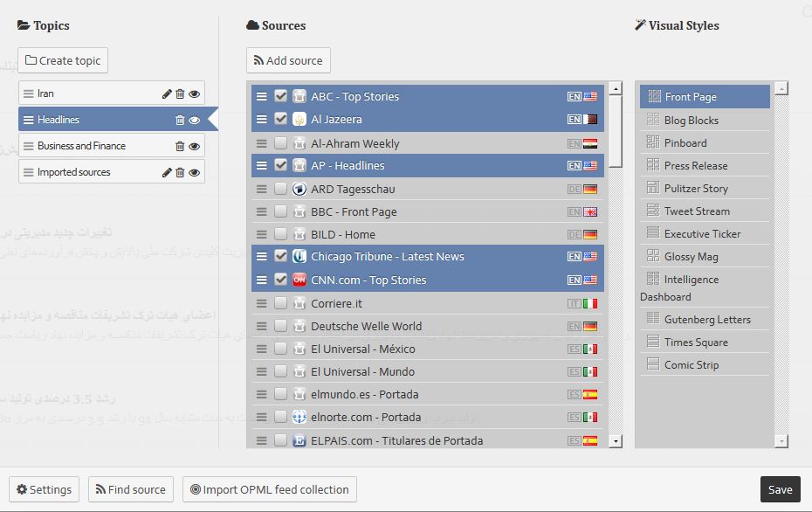Click the Create topic button
The height and width of the screenshot is (512, 812).
[63, 60]
